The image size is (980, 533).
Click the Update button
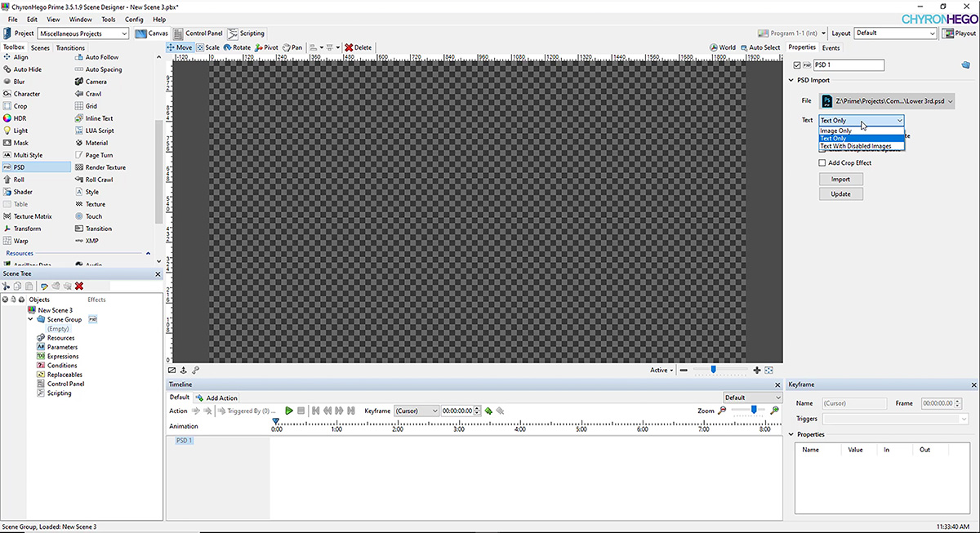click(840, 193)
